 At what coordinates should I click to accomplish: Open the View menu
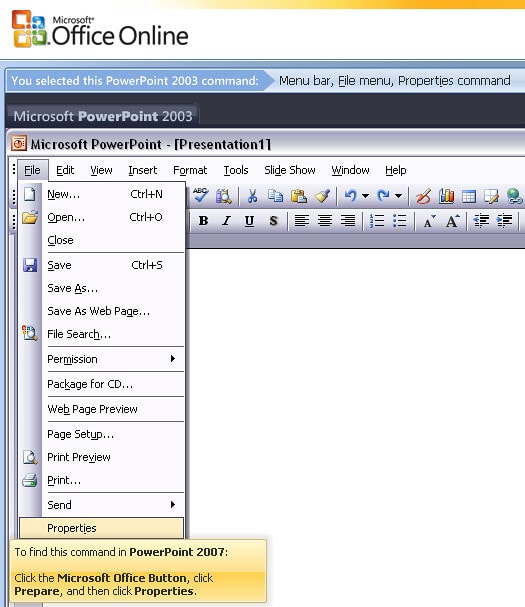(x=101, y=170)
